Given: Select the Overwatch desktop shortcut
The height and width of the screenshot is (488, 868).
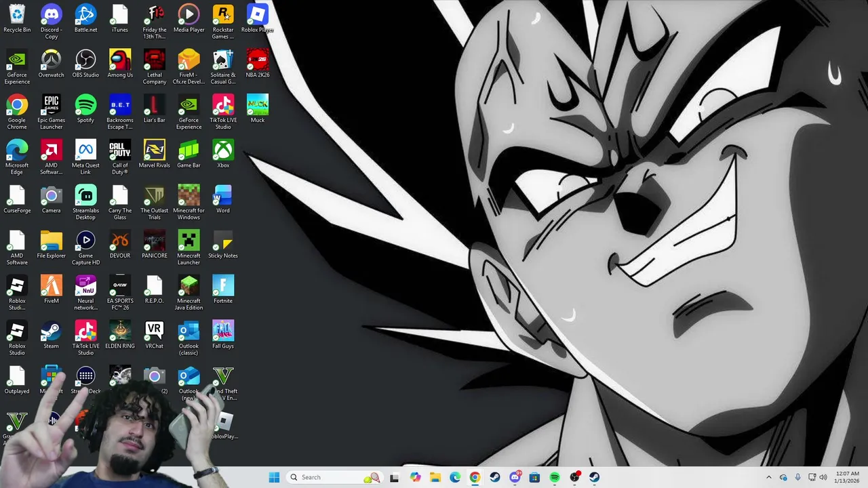Looking at the screenshot, I should click(x=52, y=64).
